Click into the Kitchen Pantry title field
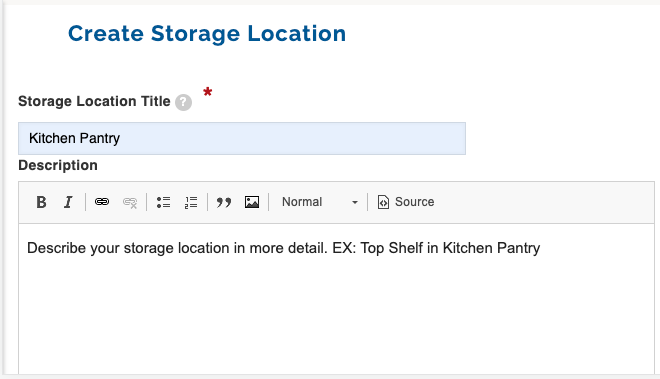The height and width of the screenshot is (379, 660). (242, 139)
